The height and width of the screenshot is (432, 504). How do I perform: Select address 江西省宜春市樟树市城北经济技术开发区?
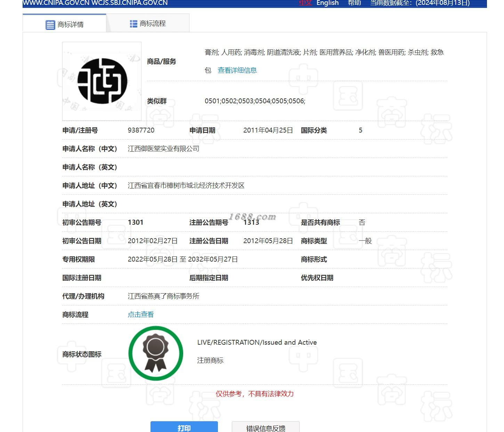click(x=186, y=185)
